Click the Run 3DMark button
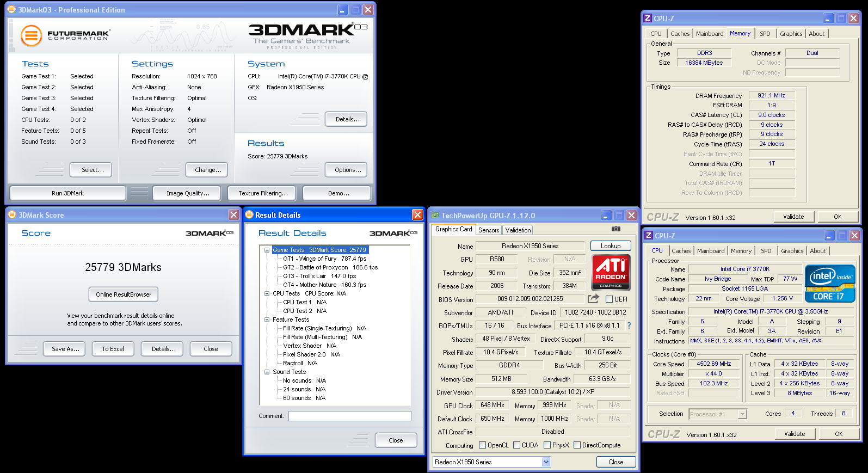 [x=68, y=193]
